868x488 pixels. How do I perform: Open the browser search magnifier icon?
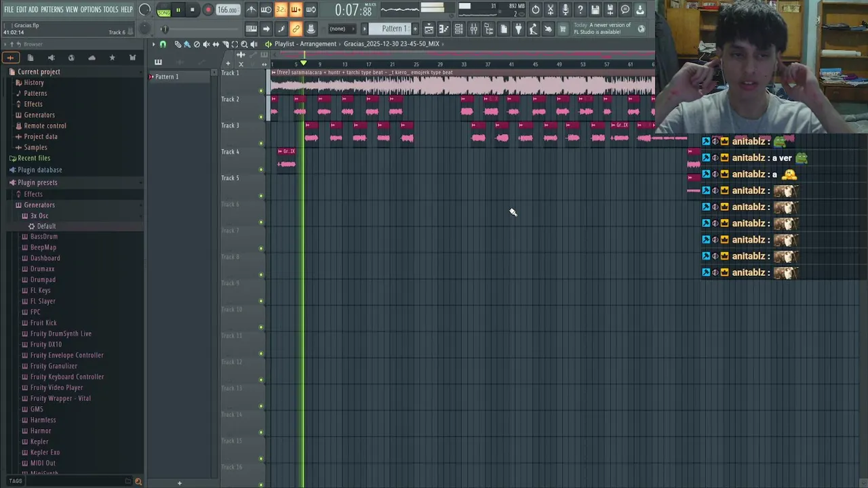click(x=138, y=481)
